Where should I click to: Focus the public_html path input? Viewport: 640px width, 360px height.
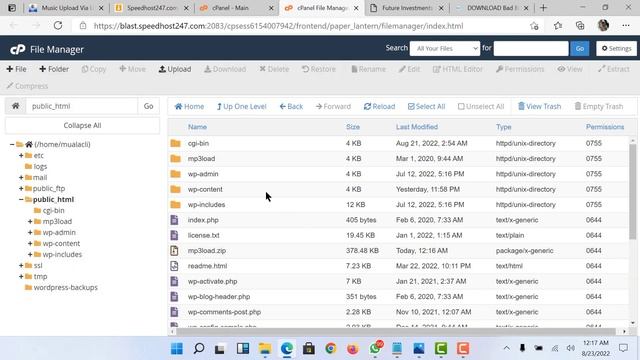(x=82, y=106)
